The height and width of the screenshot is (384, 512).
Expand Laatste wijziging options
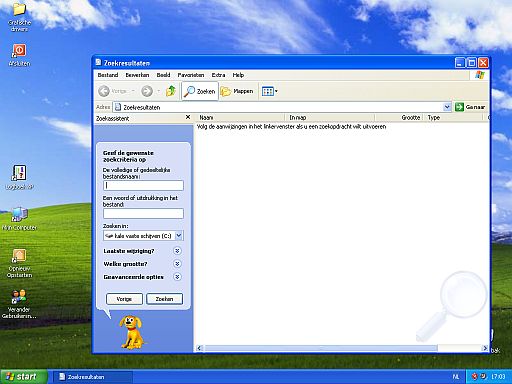(177, 251)
